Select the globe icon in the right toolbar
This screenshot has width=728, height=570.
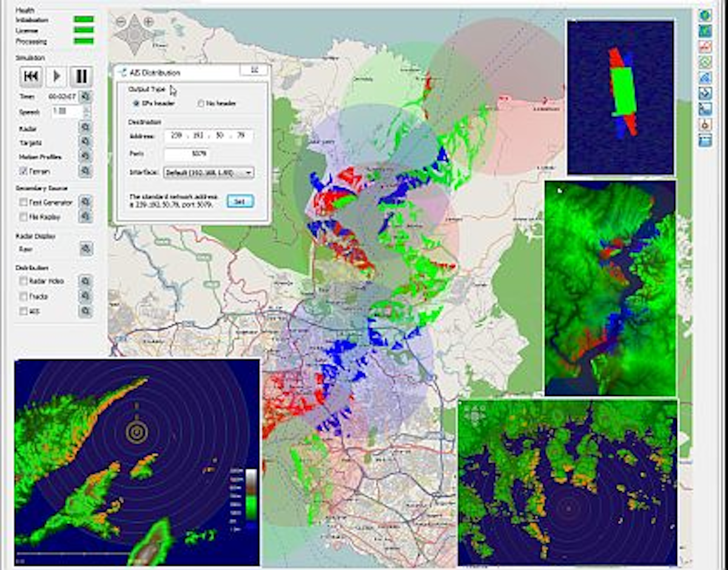(705, 16)
